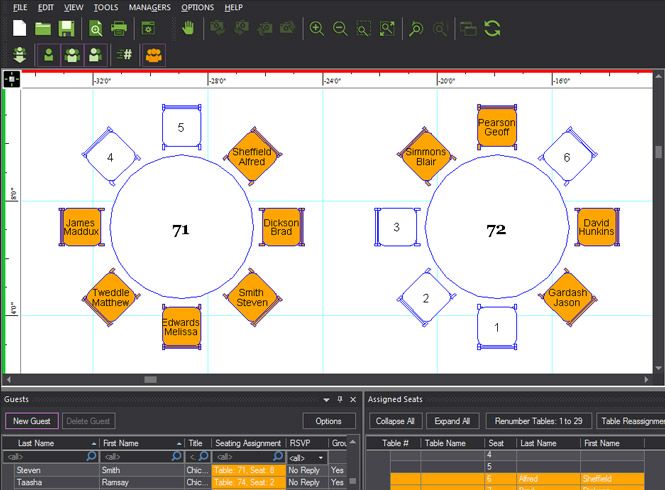Toggle the three-person group icon
Image resolution: width=665 pixels, height=490 pixels.
(72, 55)
